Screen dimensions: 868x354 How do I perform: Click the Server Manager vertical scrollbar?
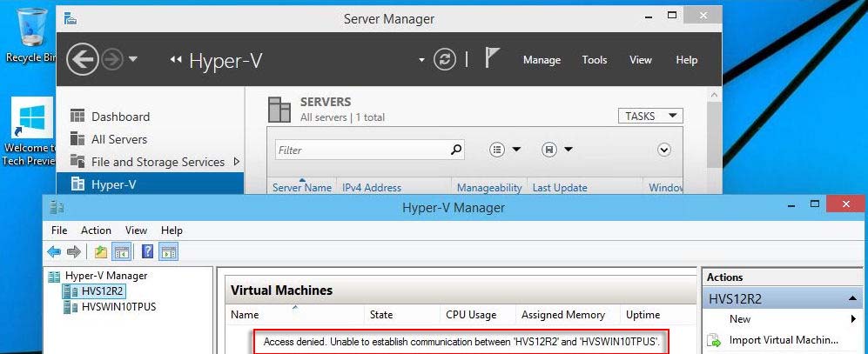[x=715, y=133]
